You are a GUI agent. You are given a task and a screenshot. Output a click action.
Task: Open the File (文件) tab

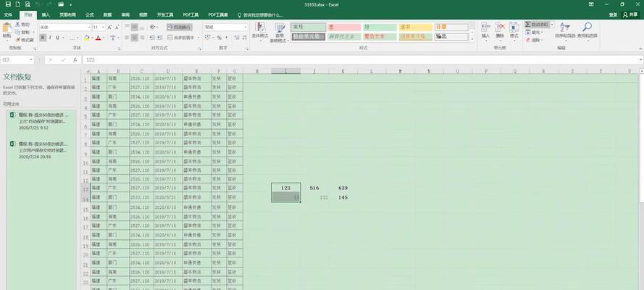tap(8, 14)
